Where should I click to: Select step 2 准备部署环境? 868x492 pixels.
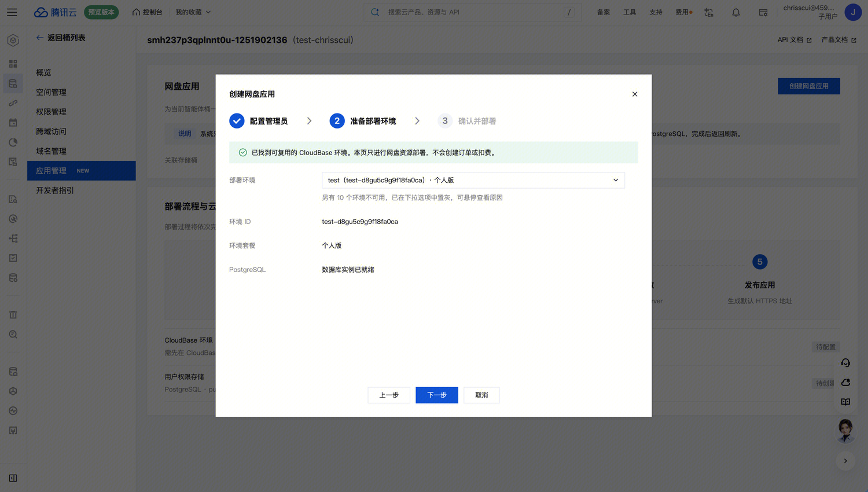click(363, 121)
